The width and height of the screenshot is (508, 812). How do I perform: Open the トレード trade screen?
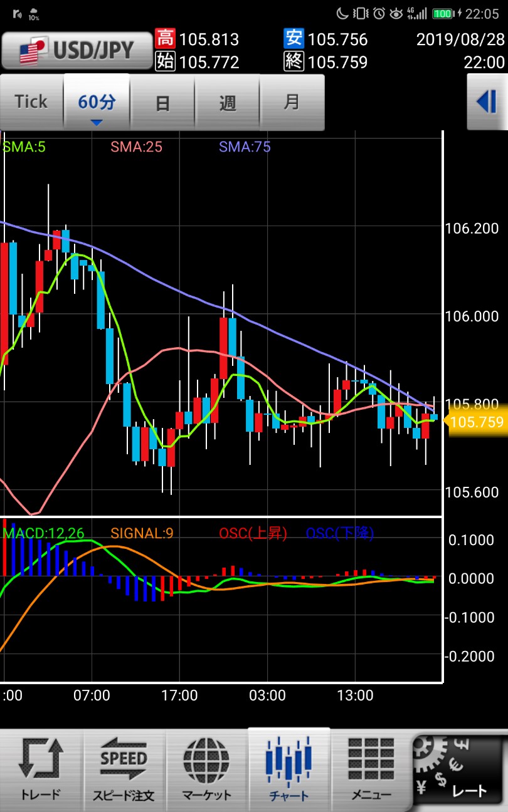[41, 770]
